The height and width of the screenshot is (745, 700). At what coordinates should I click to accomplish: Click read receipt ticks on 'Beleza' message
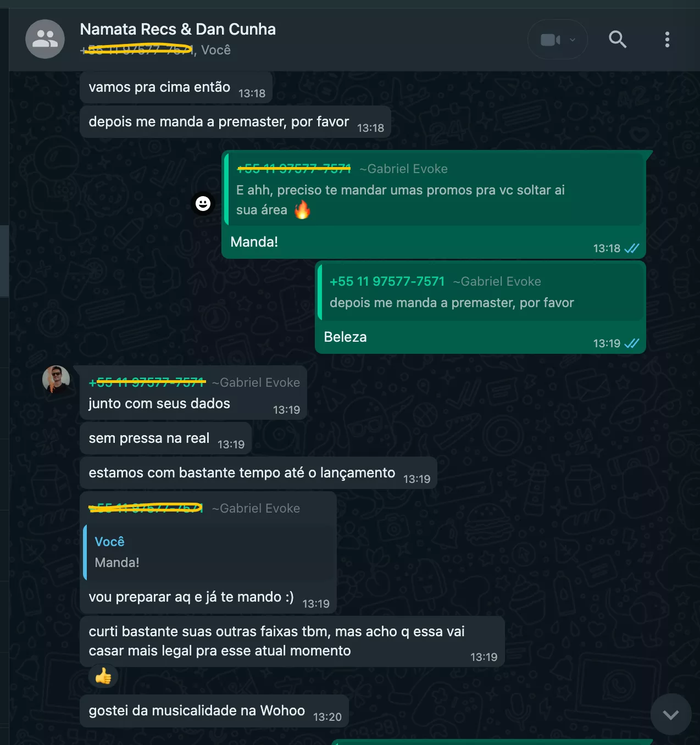tap(631, 343)
